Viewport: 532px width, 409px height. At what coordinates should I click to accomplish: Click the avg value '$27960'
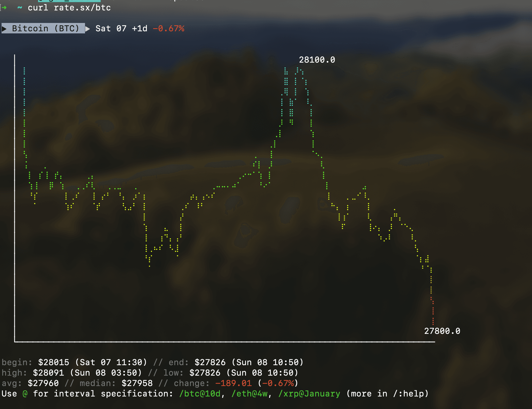pos(43,383)
